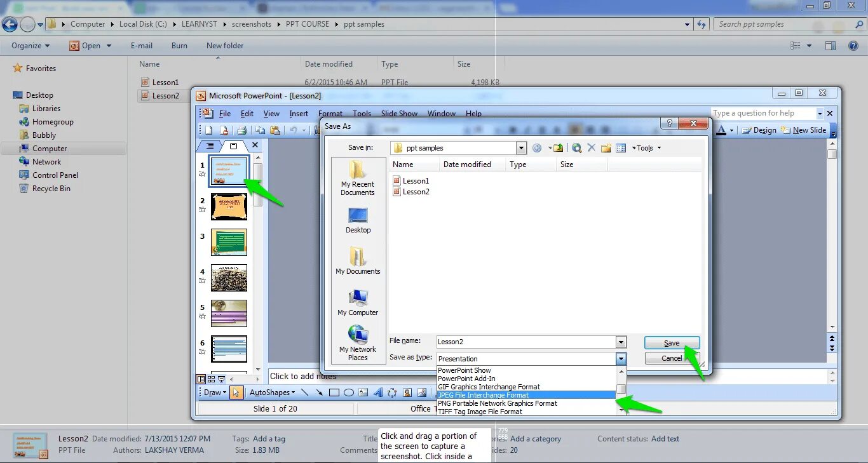
Task: Click Burn in Explorer toolbar
Action: (179, 46)
